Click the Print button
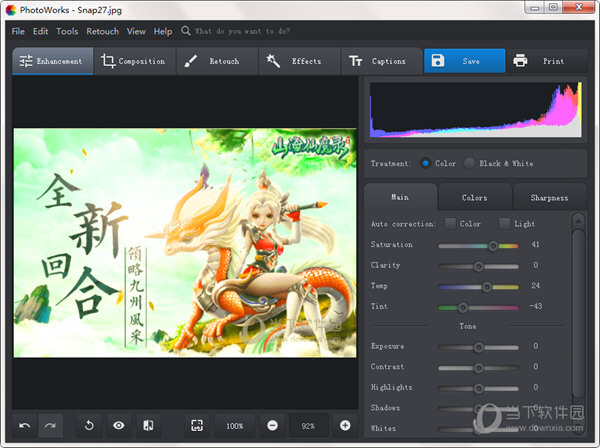The height and width of the screenshot is (448, 600). (x=547, y=61)
